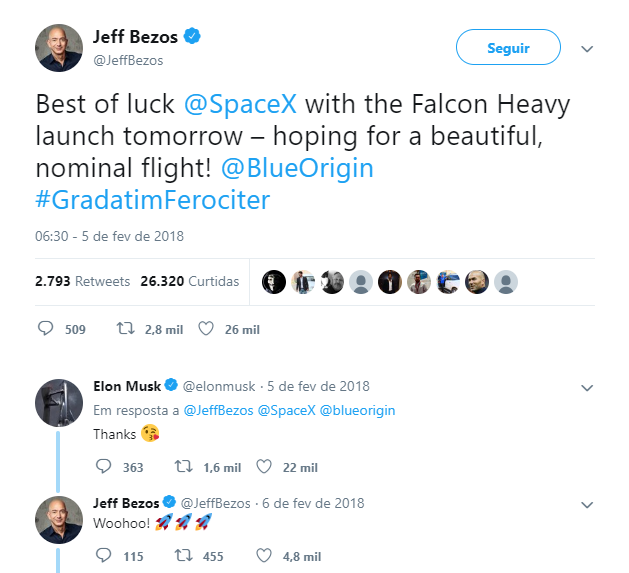Retweet Elon Musk's Thanks reply
The image size is (629, 573).
(x=184, y=466)
